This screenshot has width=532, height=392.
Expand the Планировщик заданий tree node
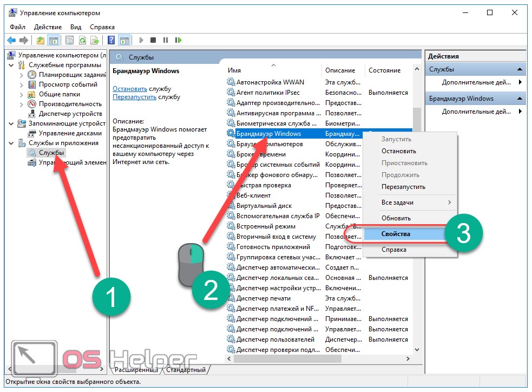pos(22,75)
